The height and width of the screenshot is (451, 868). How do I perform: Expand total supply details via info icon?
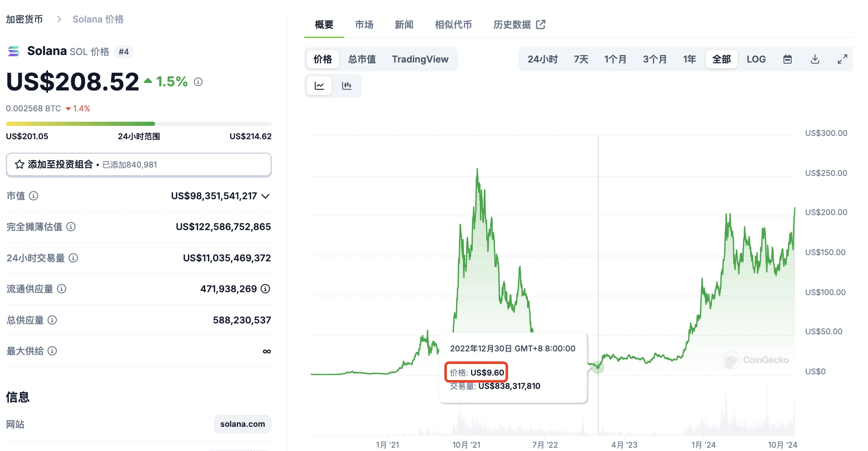coord(53,320)
